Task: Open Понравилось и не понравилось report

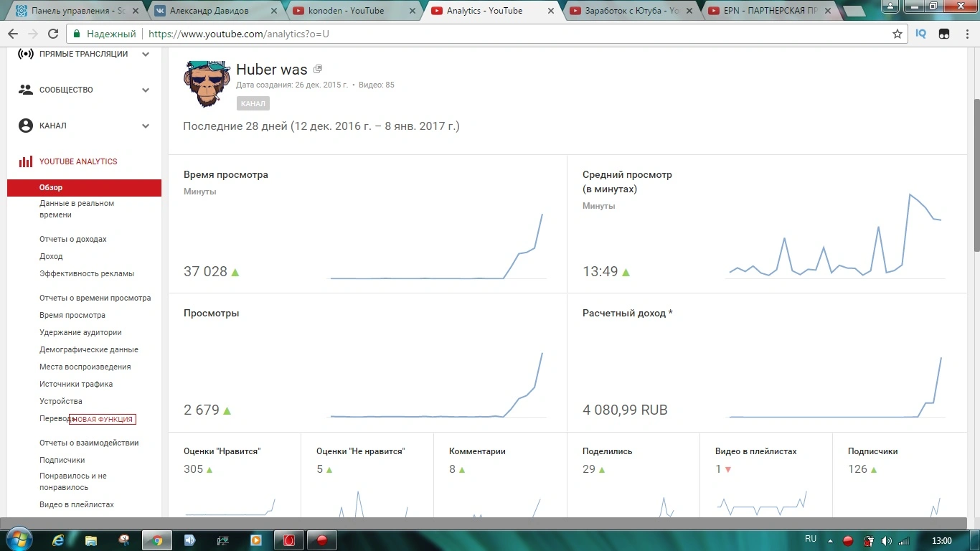Action: tap(73, 481)
